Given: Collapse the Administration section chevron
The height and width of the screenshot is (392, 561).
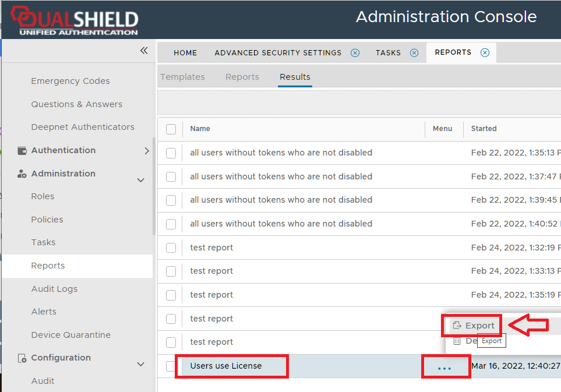Looking at the screenshot, I should [140, 180].
